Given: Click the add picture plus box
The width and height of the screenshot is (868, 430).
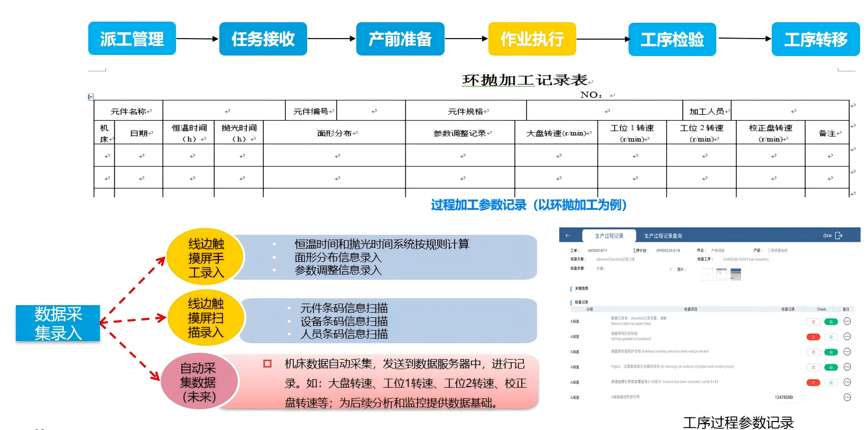Looking at the screenshot, I should (707, 274).
